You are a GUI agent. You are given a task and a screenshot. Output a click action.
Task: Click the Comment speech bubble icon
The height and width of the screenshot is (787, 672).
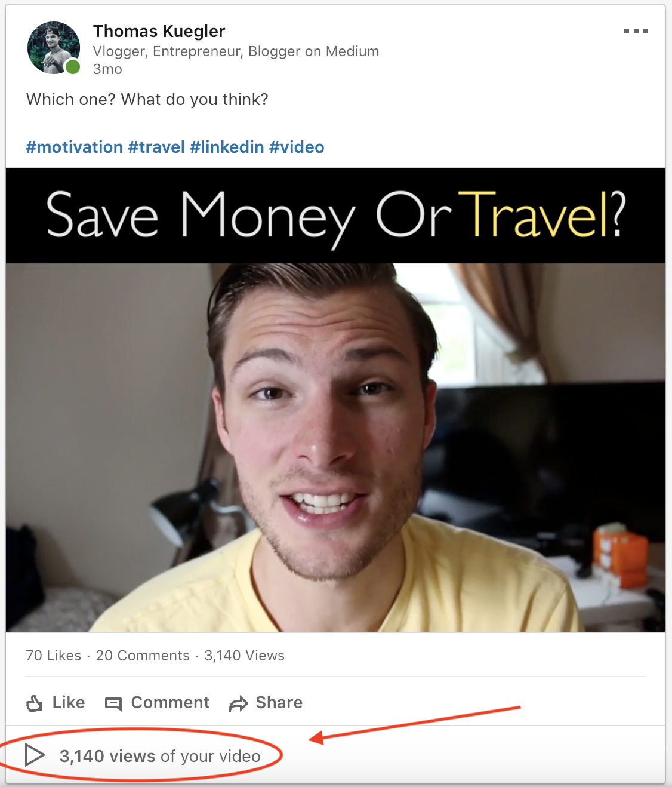(113, 704)
